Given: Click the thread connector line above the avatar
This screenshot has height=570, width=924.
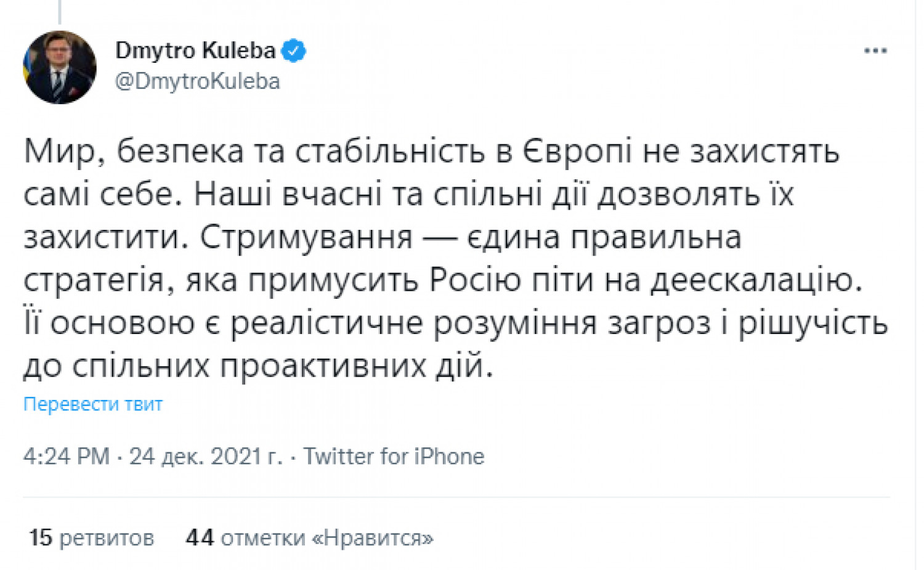Looking at the screenshot, I should click(x=60, y=11).
